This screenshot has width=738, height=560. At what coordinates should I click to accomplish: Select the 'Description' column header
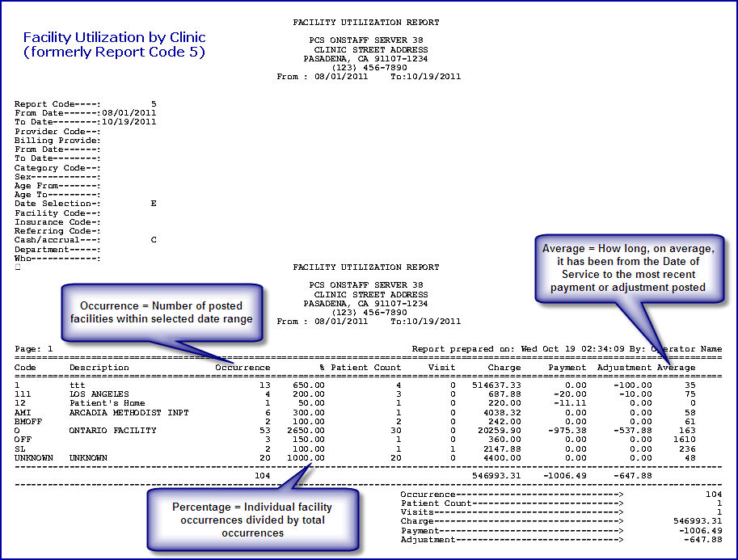[x=99, y=368]
